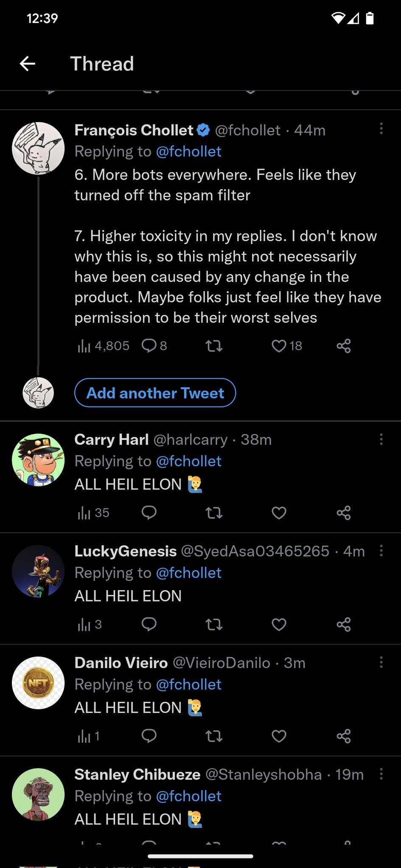Image resolution: width=401 pixels, height=868 pixels.
Task: Open more options for François Chollet's tweet
Action: click(x=381, y=128)
